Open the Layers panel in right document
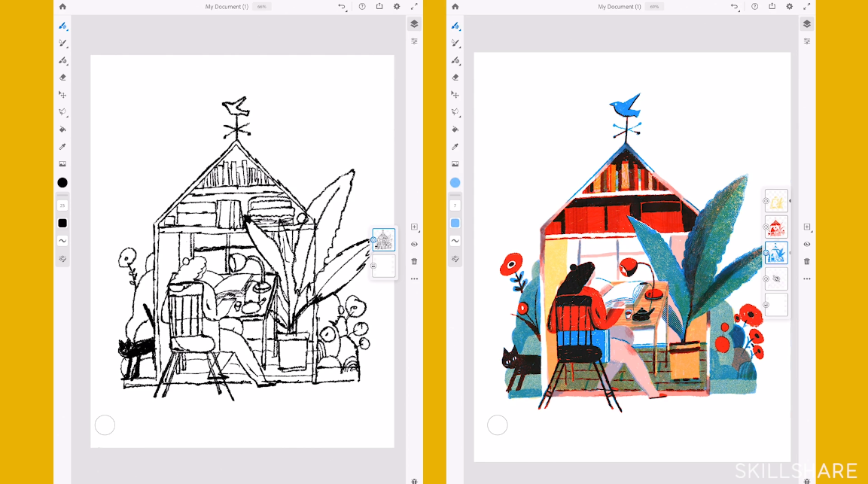The image size is (868, 484). coord(807,24)
